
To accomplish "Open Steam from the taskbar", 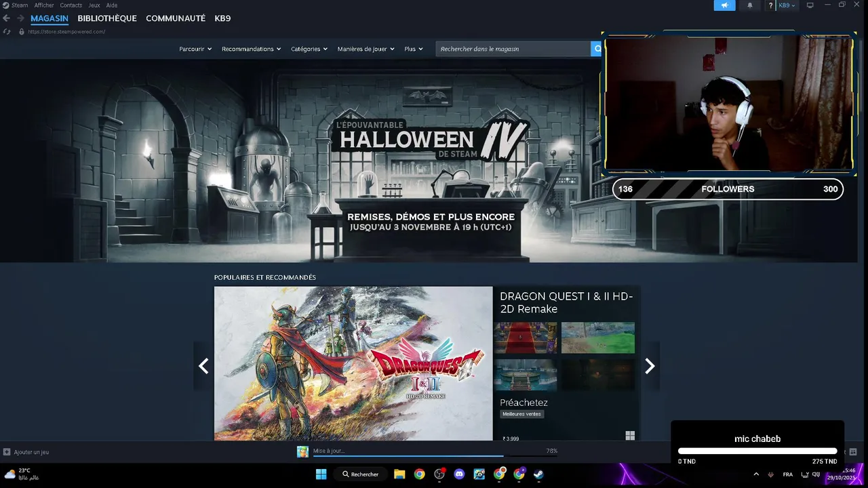I will coord(538,474).
